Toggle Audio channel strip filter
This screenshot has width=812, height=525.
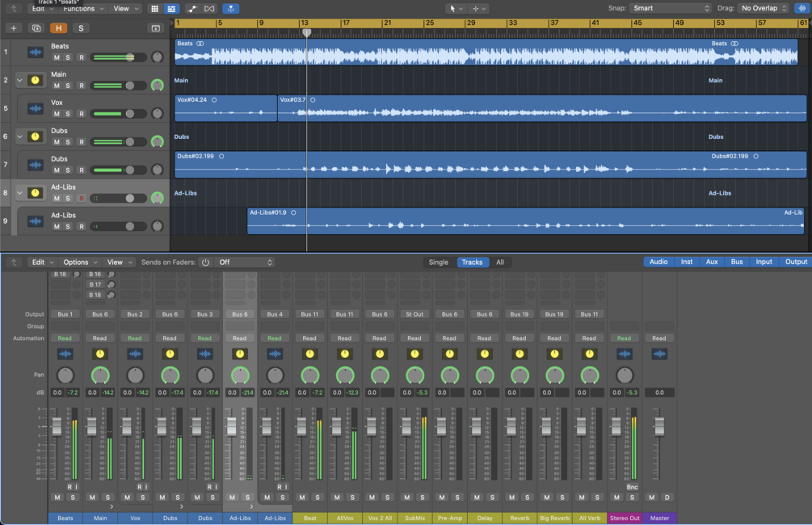point(658,262)
